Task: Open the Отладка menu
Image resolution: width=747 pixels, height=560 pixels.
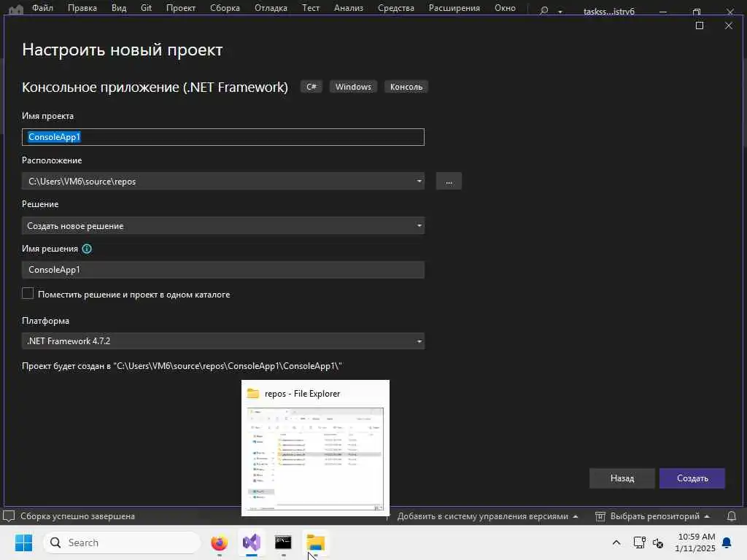Action: [x=271, y=8]
